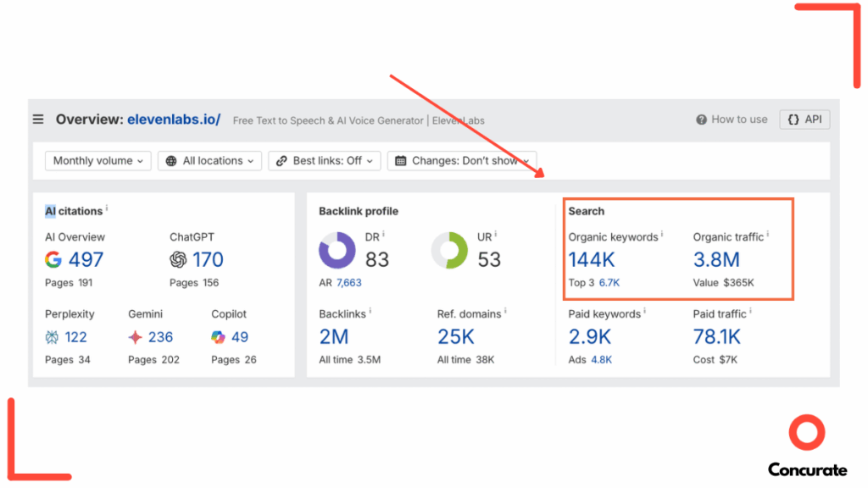The width and height of the screenshot is (868, 488).
Task: Open Ref. domains value 25K
Action: pos(455,337)
